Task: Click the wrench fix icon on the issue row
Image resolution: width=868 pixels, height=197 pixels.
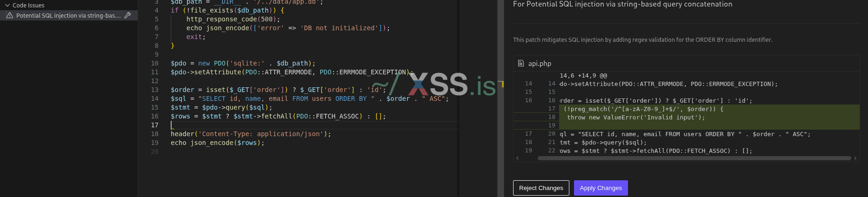Action: (127, 15)
